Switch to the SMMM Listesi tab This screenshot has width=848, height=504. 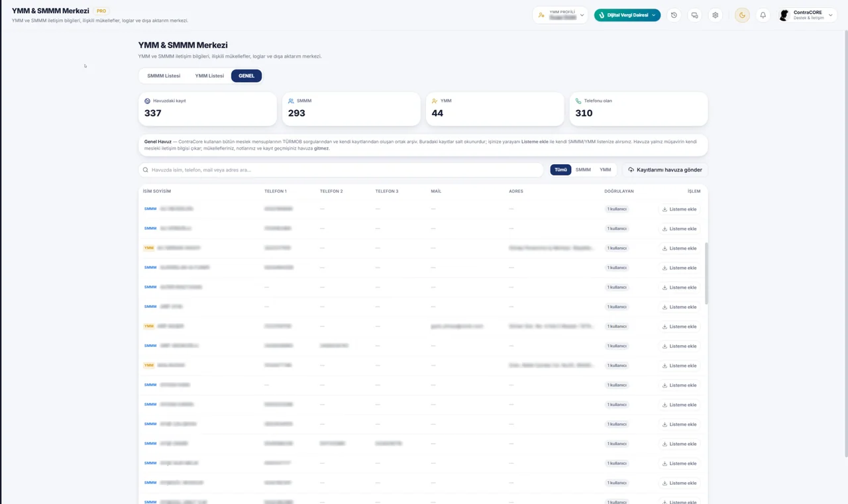164,76
